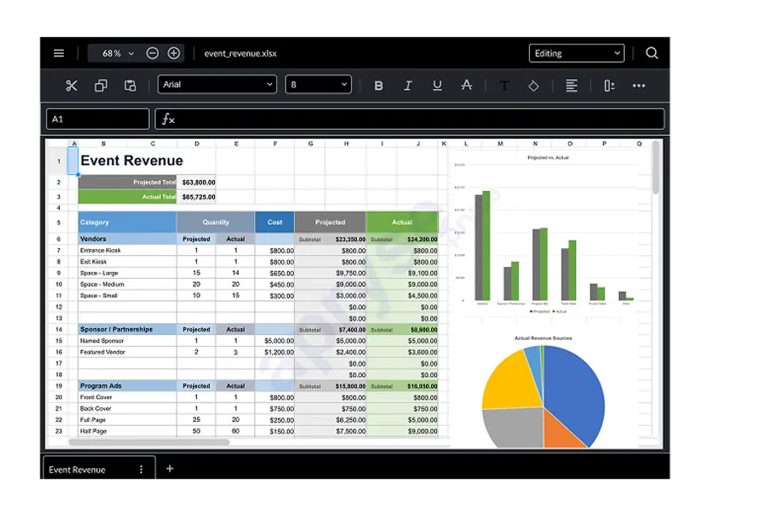758x532 pixels.
Task: Toggle underline formatting
Action: tap(437, 86)
